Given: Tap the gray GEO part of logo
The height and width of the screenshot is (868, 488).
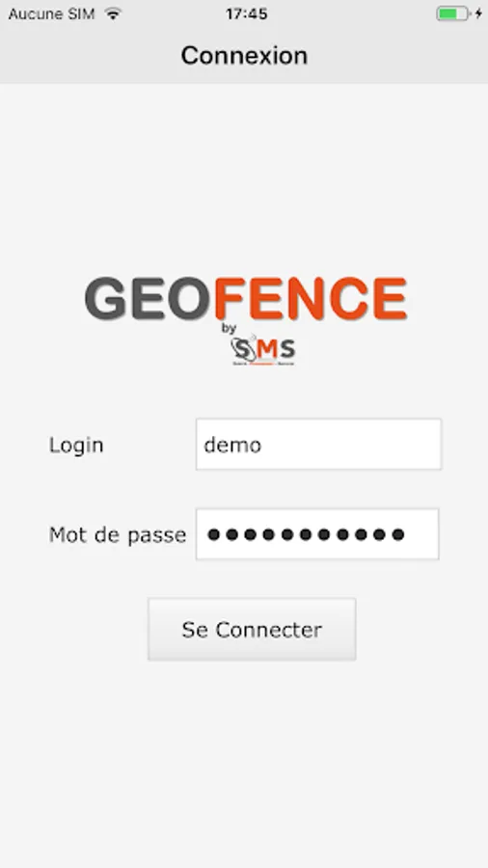Looking at the screenshot, I should tap(148, 299).
